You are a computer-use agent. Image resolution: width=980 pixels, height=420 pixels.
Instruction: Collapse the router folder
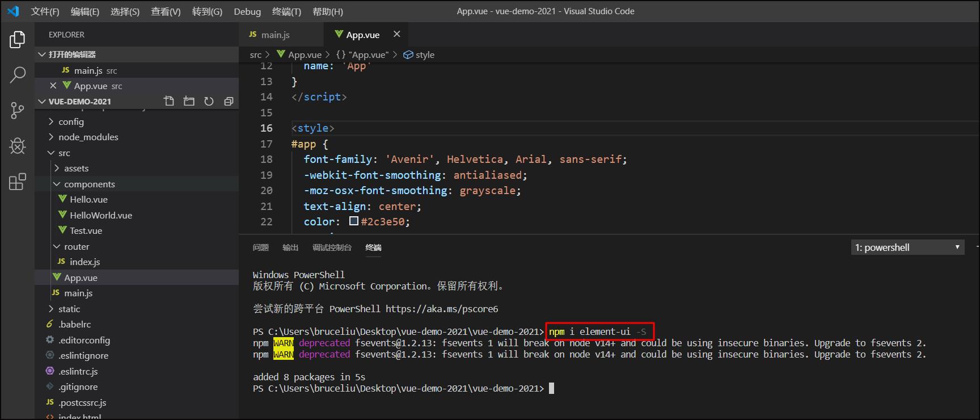(x=57, y=246)
